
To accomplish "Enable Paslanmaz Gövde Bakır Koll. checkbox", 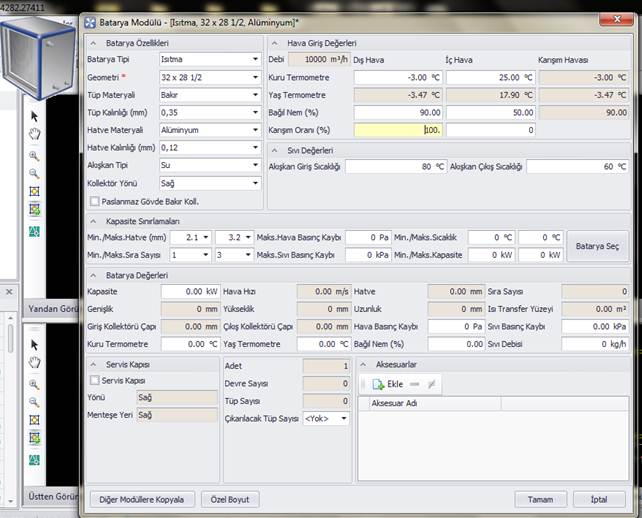I will coord(93,201).
